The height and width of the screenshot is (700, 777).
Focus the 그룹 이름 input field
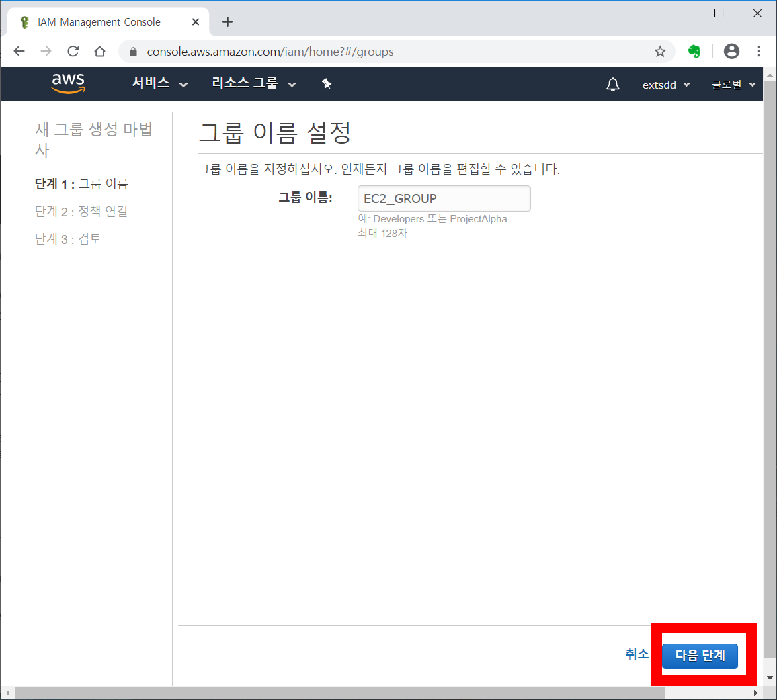(x=444, y=199)
